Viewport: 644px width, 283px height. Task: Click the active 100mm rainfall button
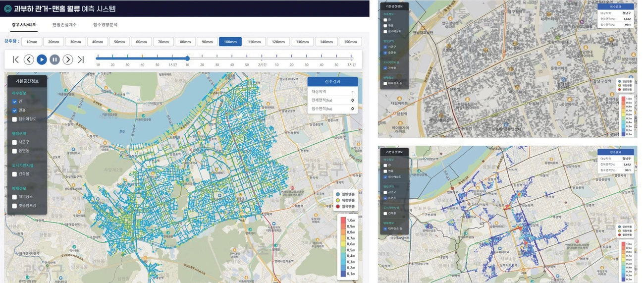pyautogui.click(x=230, y=42)
